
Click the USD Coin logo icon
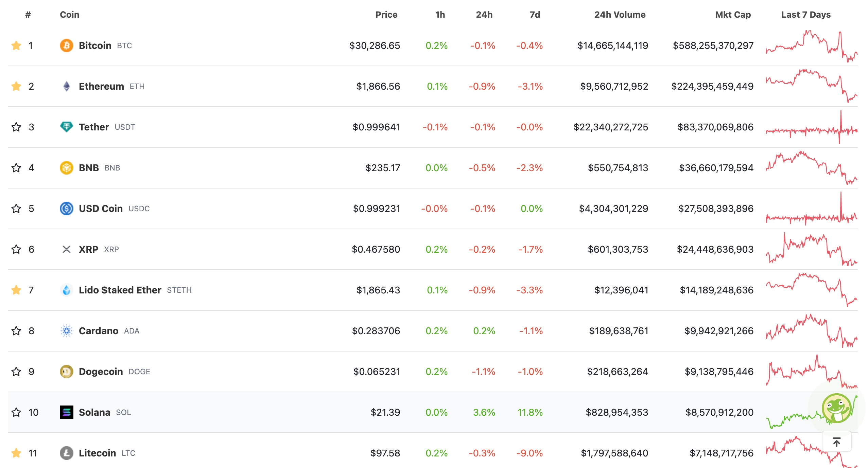67,209
